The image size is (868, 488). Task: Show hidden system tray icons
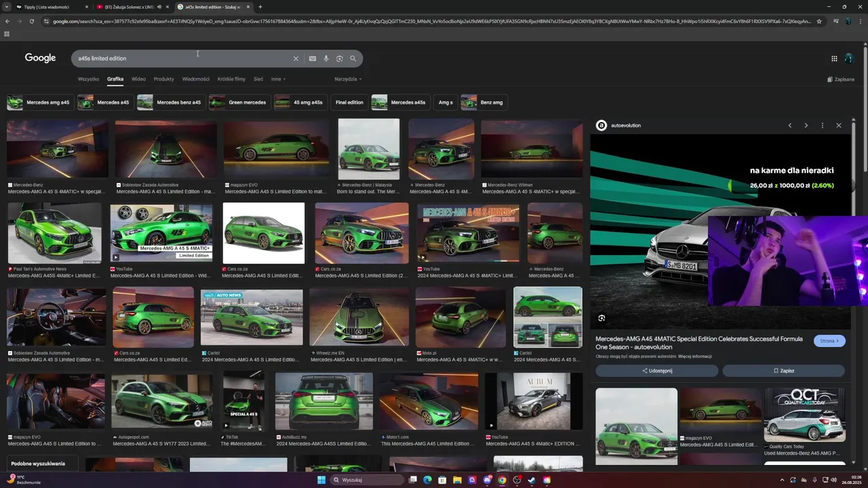point(783,480)
